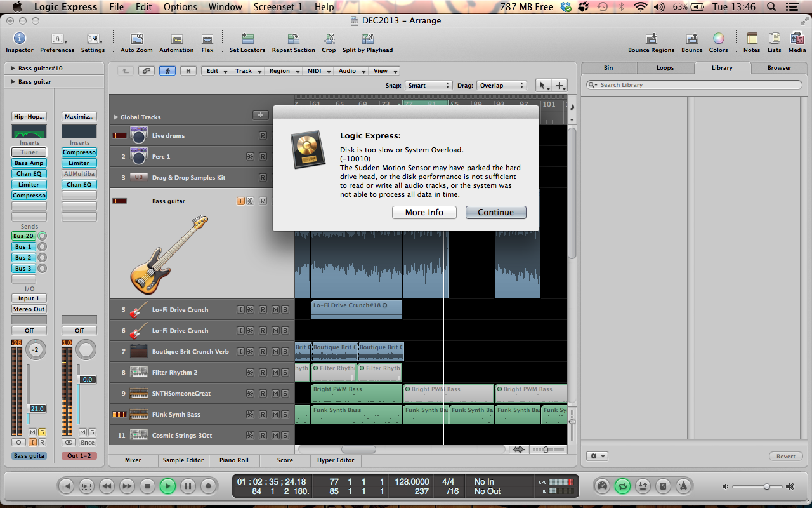Click More Info in the dialog
Screen dimensions: 812x508
(x=424, y=213)
